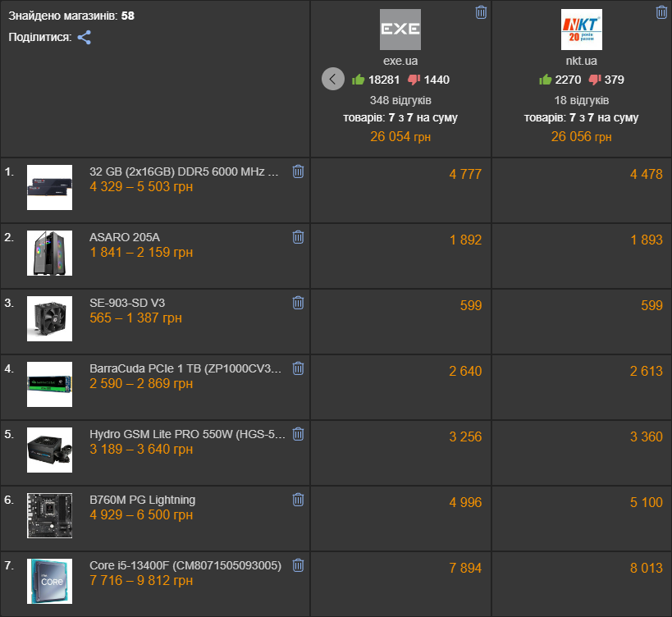672x617 pixels.
Task: Click thumbs-up icon for exe.ua
Action: [358, 80]
